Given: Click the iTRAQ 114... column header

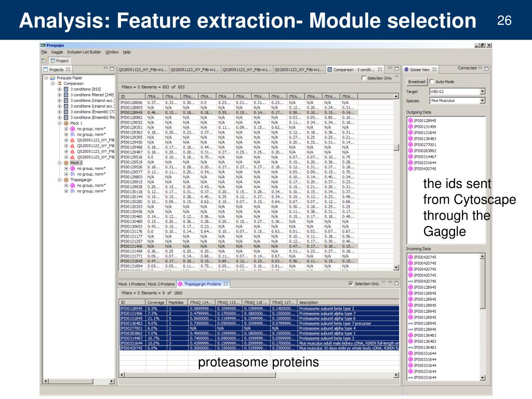Looking at the screenshot, I should [202, 302].
